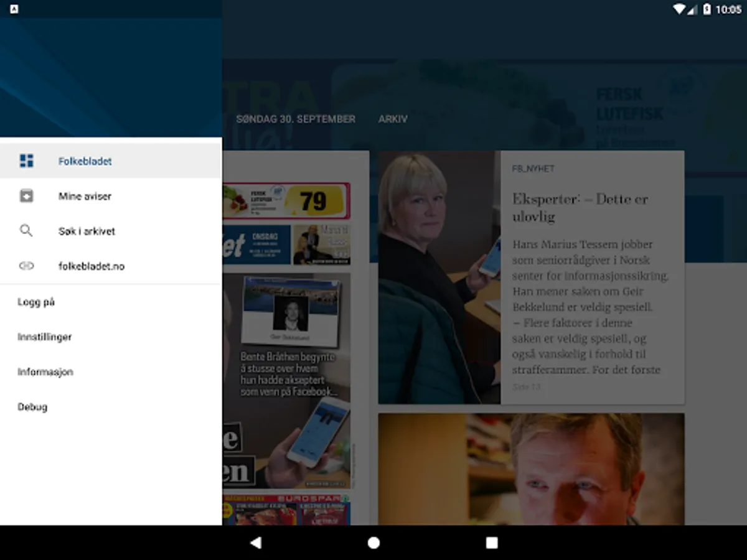This screenshot has width=747, height=560.
Task: Click the FB_NYHET category label
Action: point(533,169)
